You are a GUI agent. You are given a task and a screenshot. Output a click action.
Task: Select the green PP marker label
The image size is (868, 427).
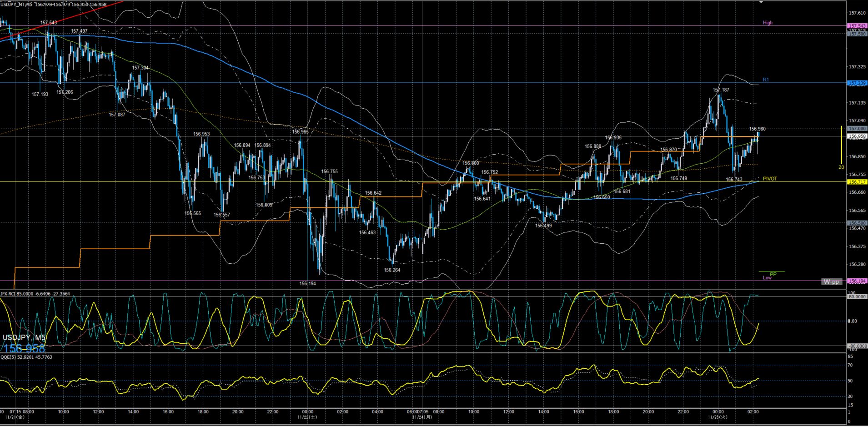coord(773,274)
